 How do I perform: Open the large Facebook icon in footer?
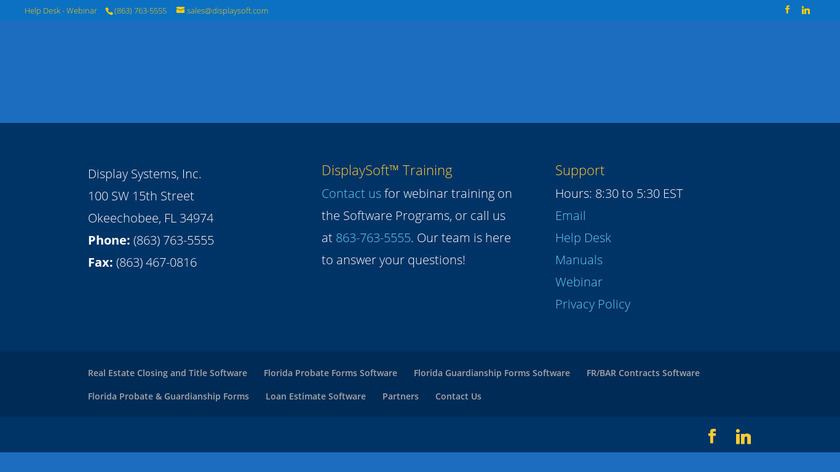click(x=712, y=436)
